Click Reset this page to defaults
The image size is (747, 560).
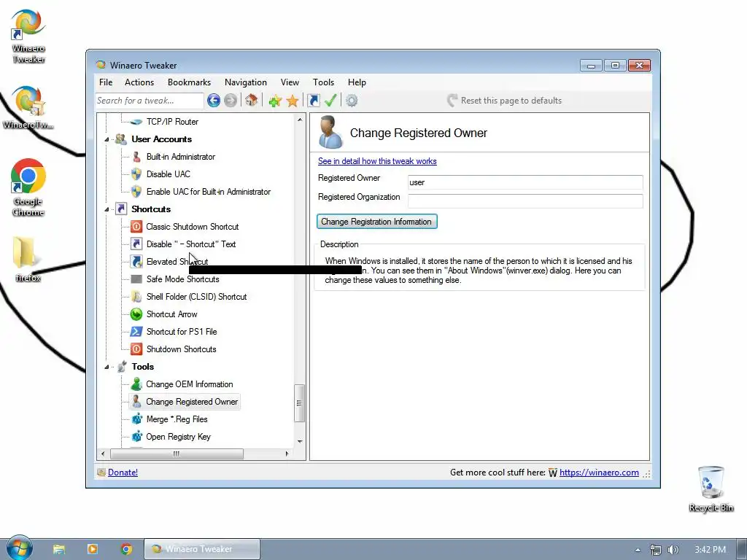click(505, 101)
